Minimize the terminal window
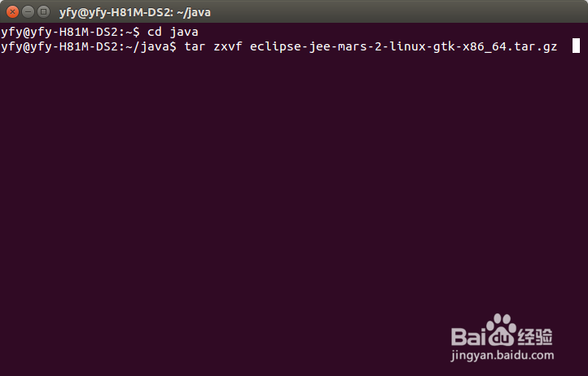Screen dimensions: 588x376 click(x=29, y=12)
